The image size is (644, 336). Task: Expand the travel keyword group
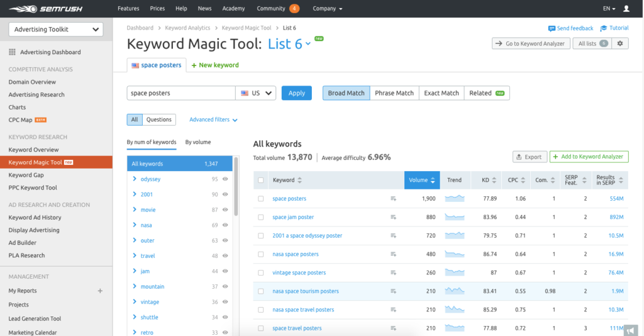point(135,255)
